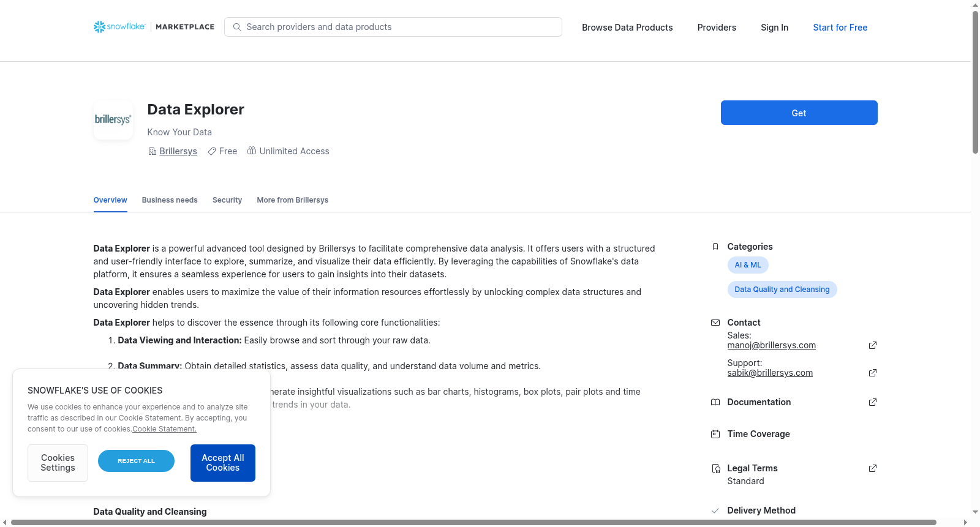
Task: Open Legal Terms external link icon
Action: [873, 468]
